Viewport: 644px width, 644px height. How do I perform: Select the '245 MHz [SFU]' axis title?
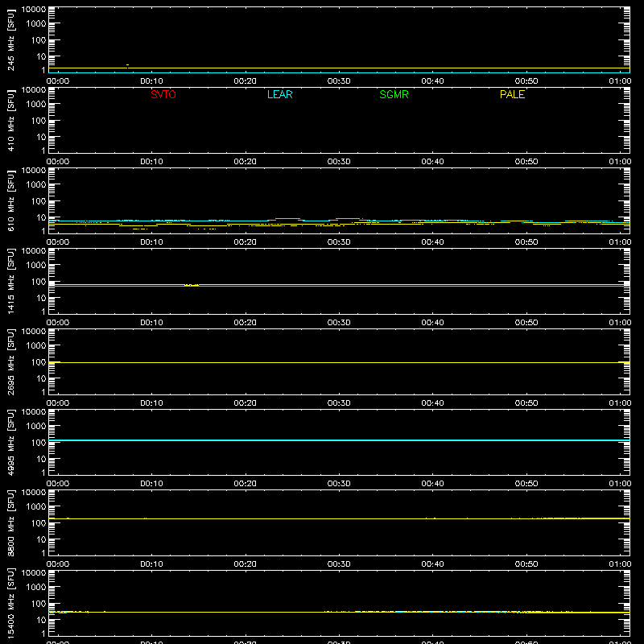click(x=10, y=39)
